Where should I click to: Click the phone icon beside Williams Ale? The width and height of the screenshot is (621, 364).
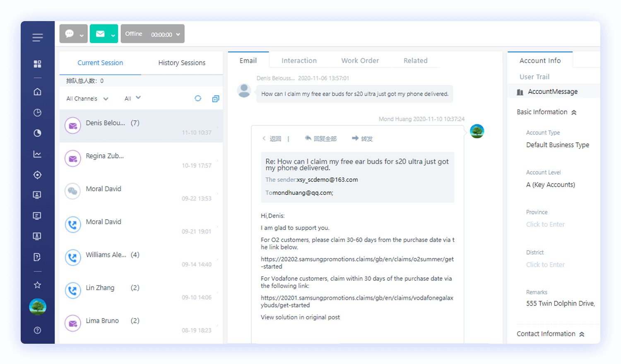pyautogui.click(x=73, y=257)
